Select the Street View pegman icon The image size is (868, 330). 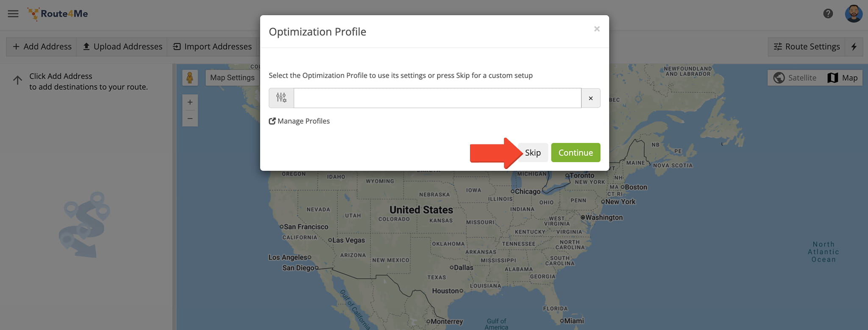tap(190, 78)
